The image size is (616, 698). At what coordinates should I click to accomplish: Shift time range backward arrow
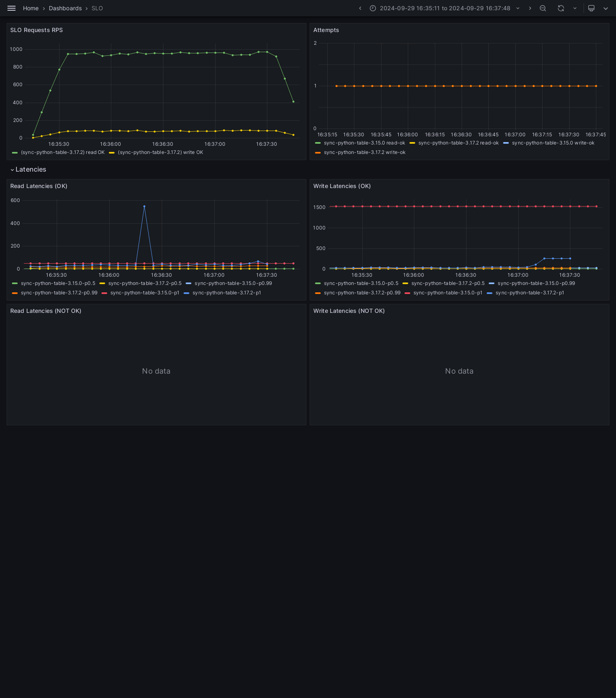[x=360, y=8]
